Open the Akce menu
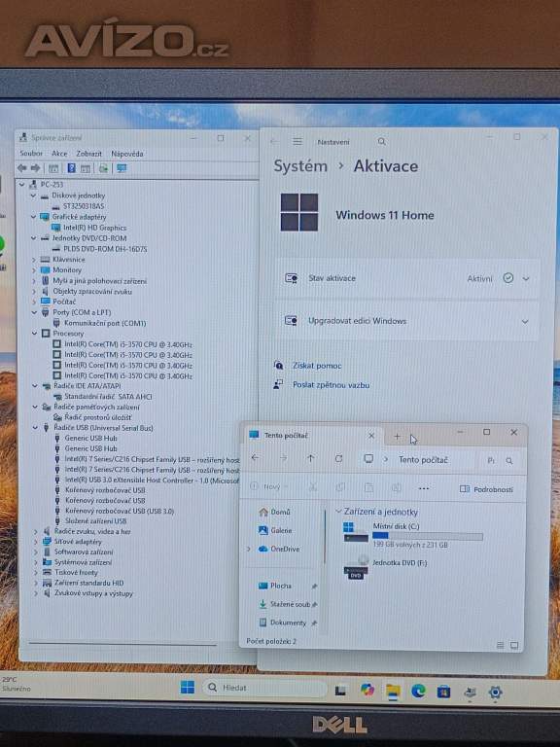 (x=59, y=154)
